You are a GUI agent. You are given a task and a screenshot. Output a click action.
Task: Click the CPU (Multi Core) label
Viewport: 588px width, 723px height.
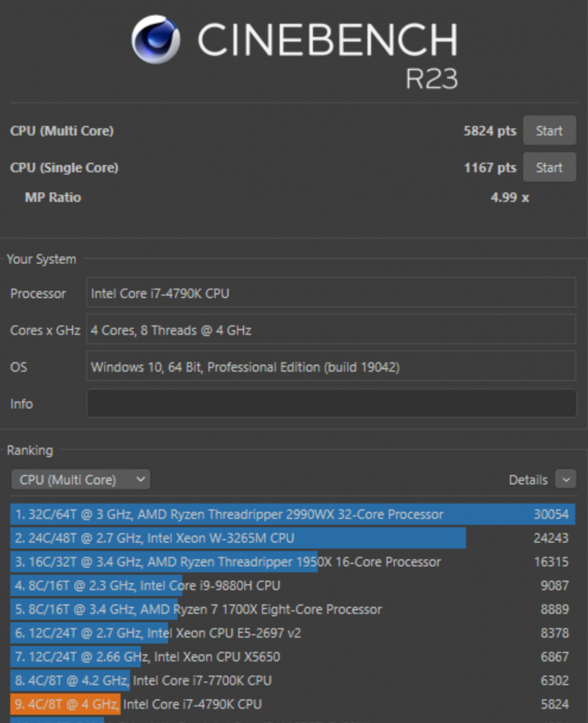tap(62, 131)
